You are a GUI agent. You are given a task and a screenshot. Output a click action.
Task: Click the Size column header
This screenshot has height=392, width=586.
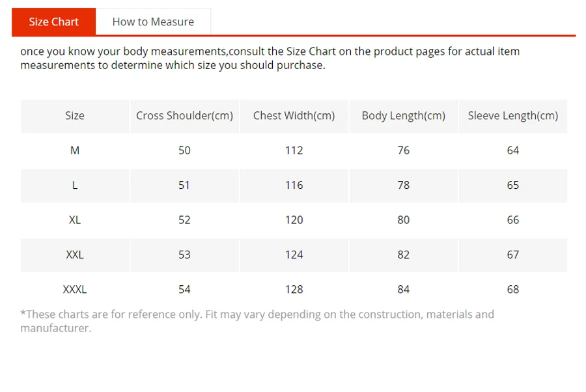pos(75,116)
